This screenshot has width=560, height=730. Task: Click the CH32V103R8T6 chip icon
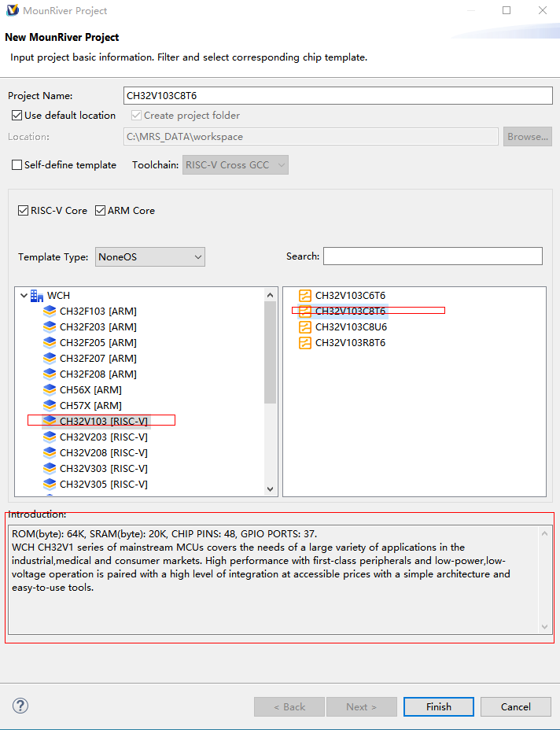[305, 343]
